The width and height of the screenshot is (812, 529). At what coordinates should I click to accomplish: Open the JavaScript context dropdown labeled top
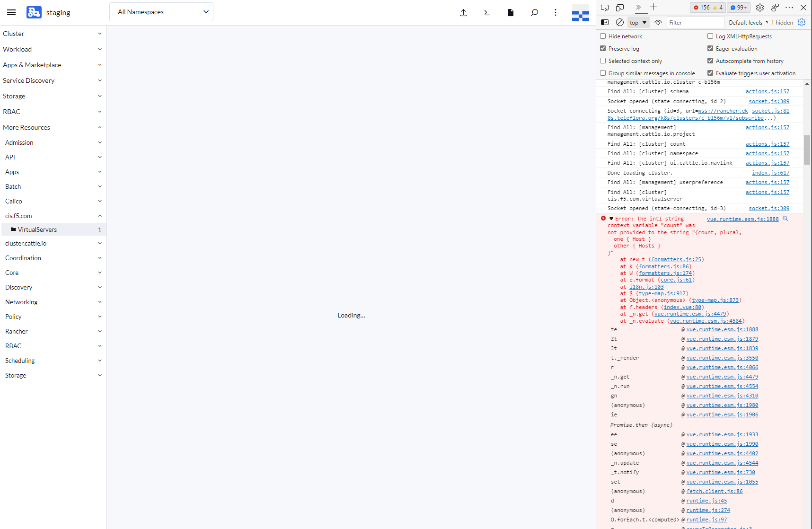(x=637, y=22)
